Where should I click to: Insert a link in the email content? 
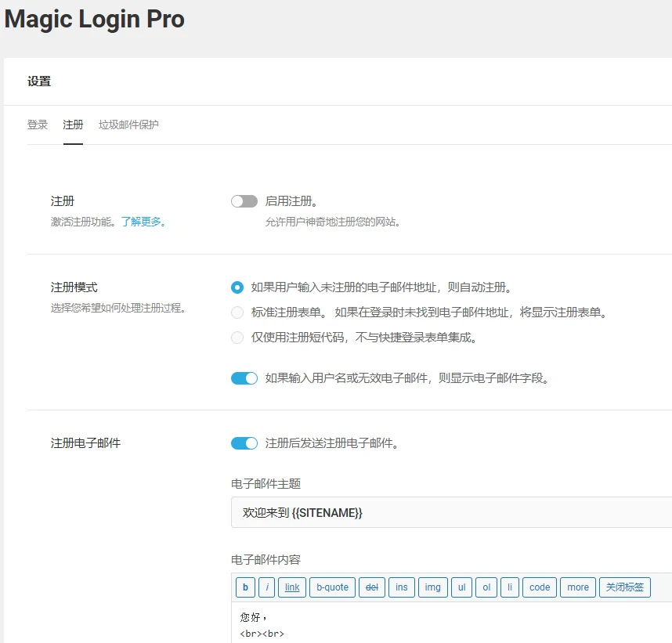tap(291, 587)
